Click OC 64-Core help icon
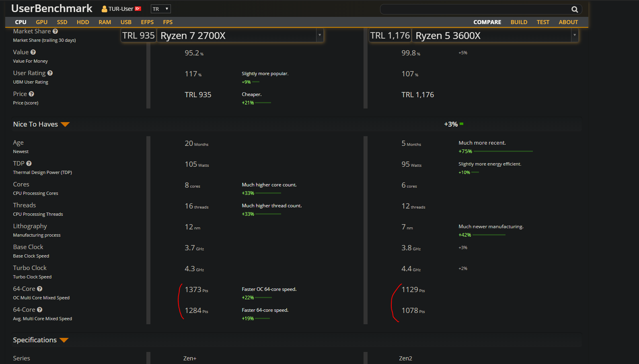The height and width of the screenshot is (364, 639). tap(39, 289)
